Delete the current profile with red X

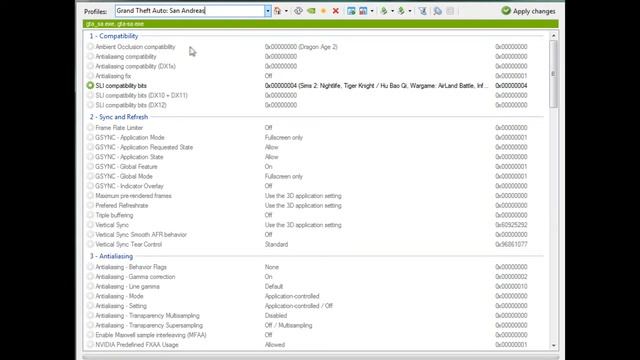tap(336, 11)
